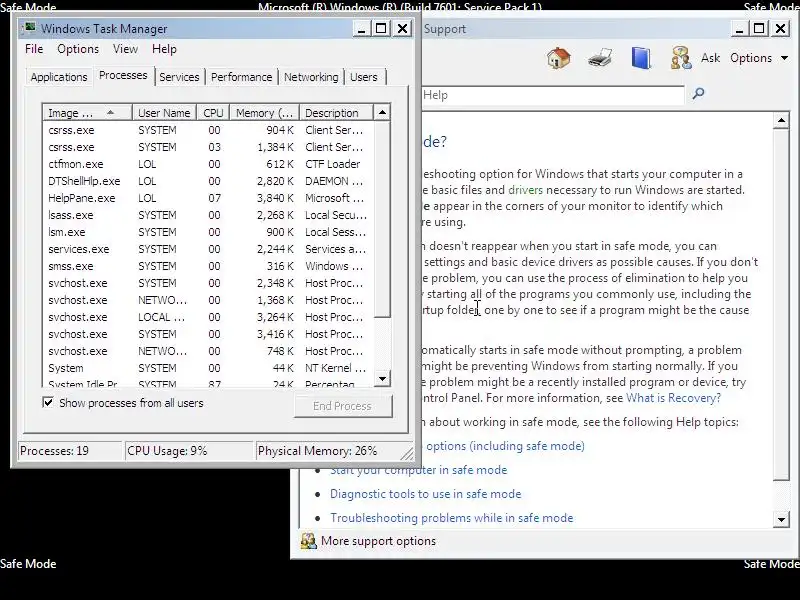Click Help window scroll down arrow
Image resolution: width=800 pixels, height=600 pixels.
click(x=781, y=519)
